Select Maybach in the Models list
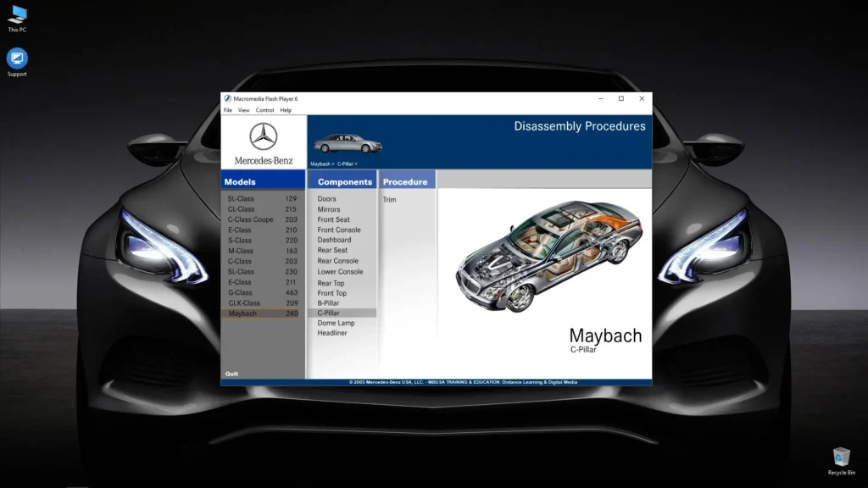 (244, 313)
